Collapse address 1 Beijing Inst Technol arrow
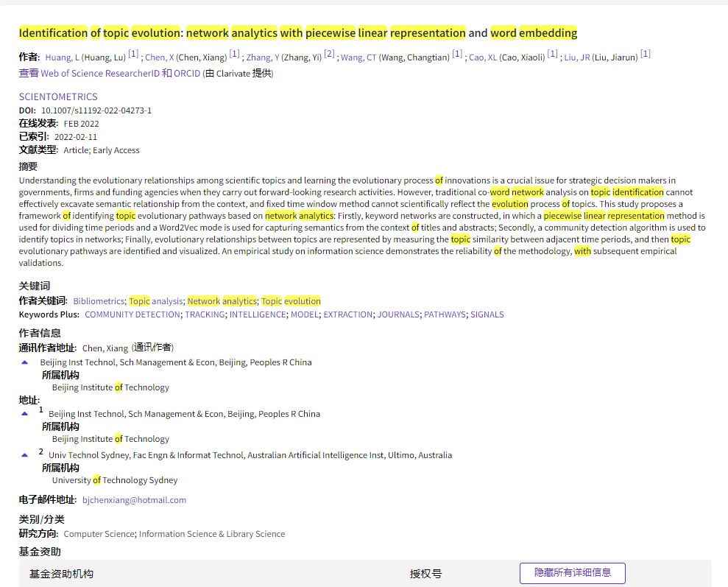Image resolution: width=728 pixels, height=587 pixels. 24,414
